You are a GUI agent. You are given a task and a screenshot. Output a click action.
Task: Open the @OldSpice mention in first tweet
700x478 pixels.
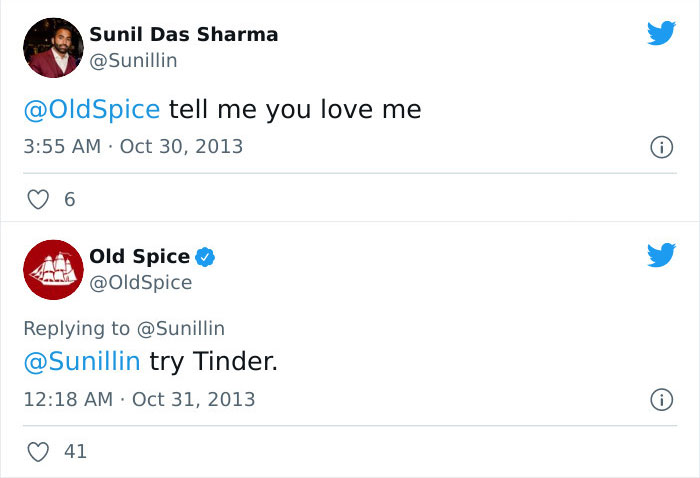click(x=91, y=109)
